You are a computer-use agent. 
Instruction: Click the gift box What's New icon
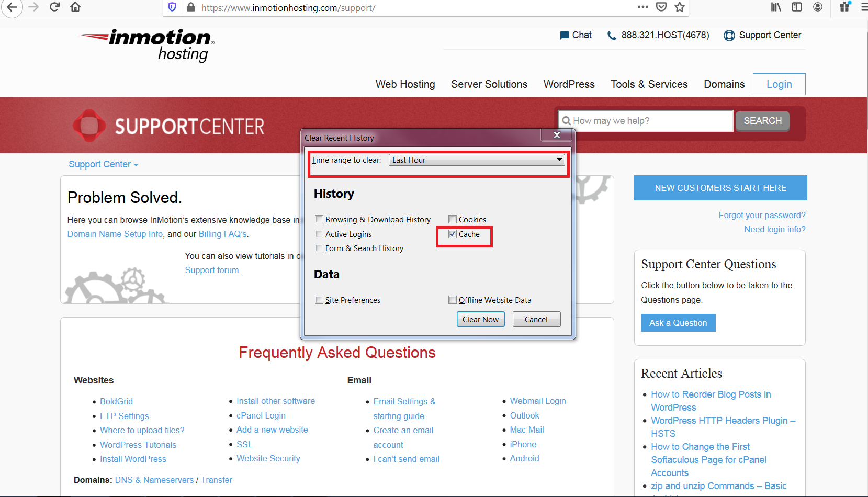(x=845, y=7)
